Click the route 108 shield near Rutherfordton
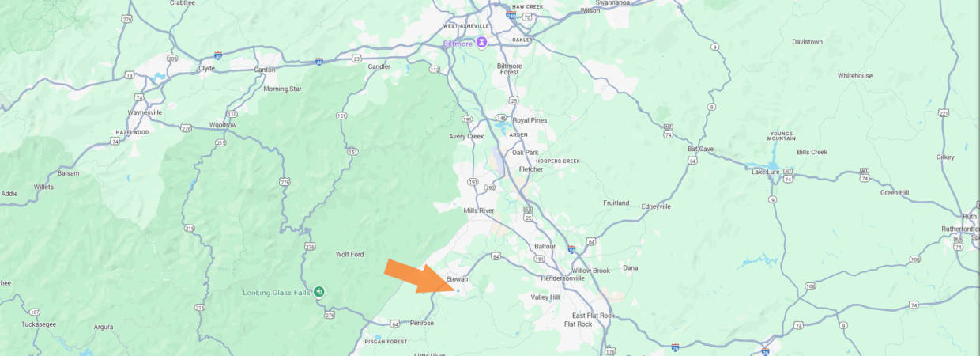 point(914,259)
